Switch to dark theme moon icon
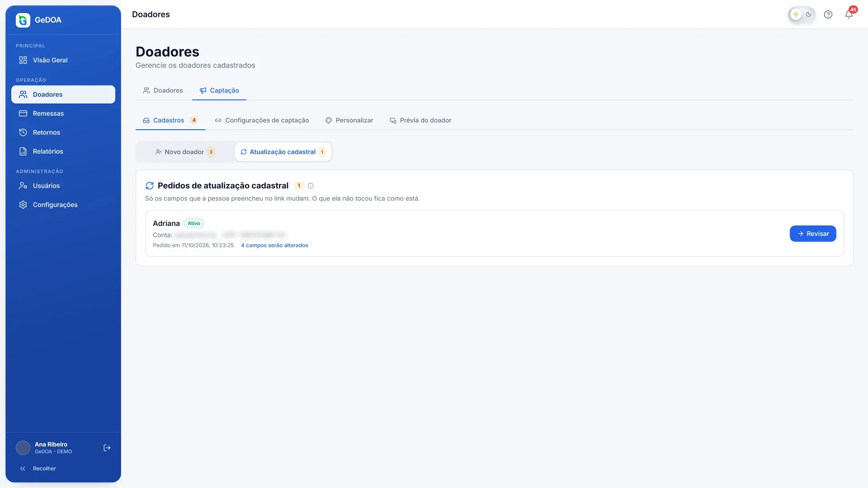The image size is (868, 488). tap(809, 14)
